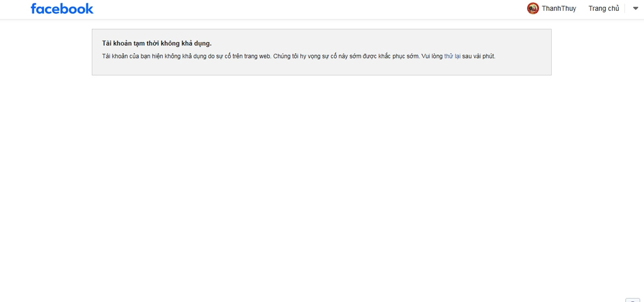Select the "Tài khoản tạm thời không khả dụng" heading
This screenshot has width=644, height=302.
(x=157, y=43)
